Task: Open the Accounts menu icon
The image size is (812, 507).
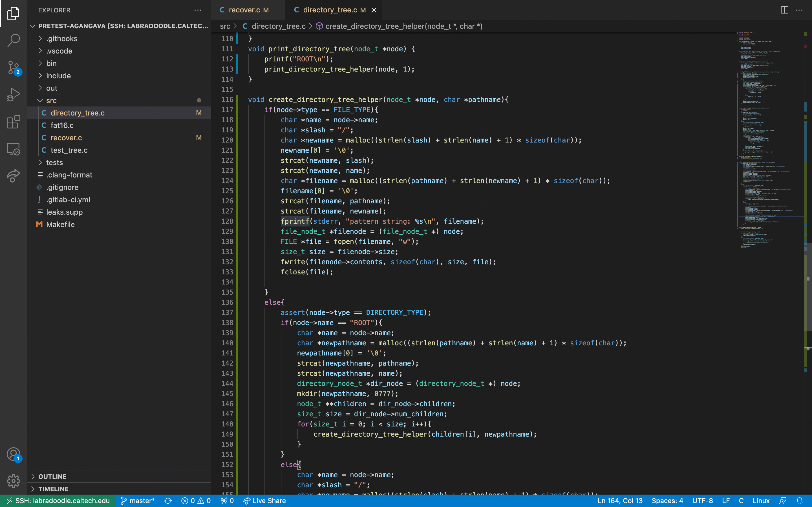Action: 14,454
